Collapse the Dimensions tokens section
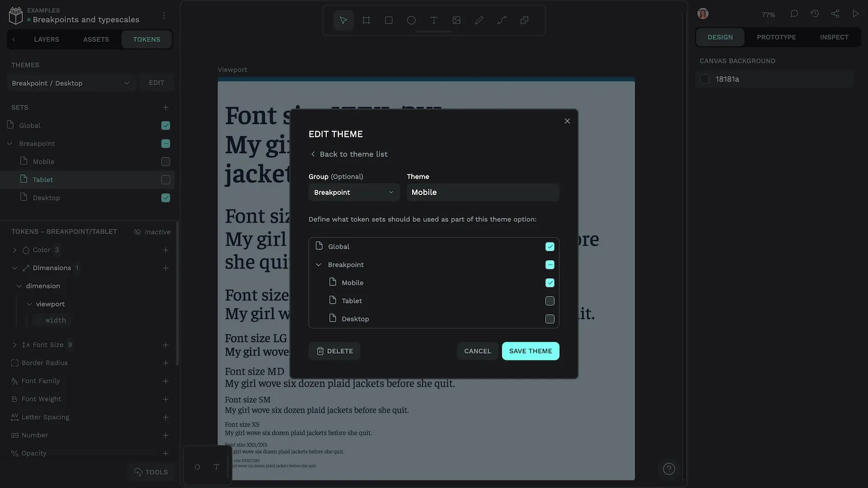 point(14,268)
